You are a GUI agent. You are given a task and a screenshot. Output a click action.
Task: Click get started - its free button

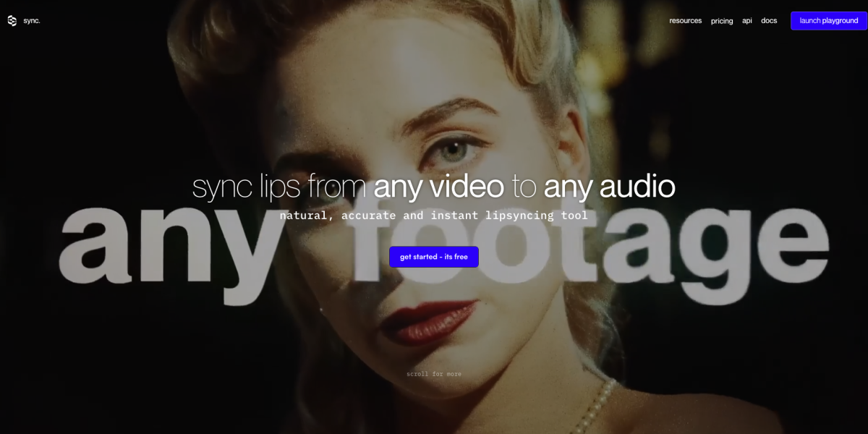pyautogui.click(x=434, y=257)
